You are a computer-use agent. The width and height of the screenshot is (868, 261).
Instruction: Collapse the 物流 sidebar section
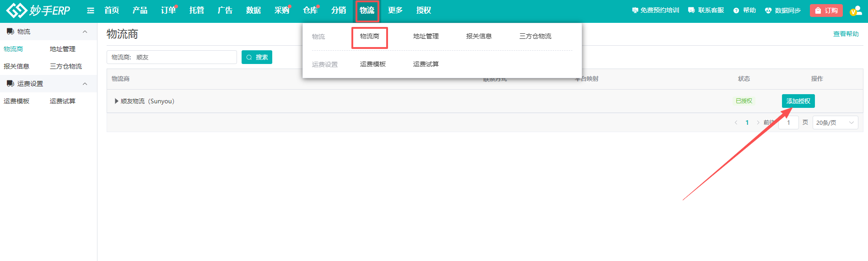pyautogui.click(x=85, y=32)
